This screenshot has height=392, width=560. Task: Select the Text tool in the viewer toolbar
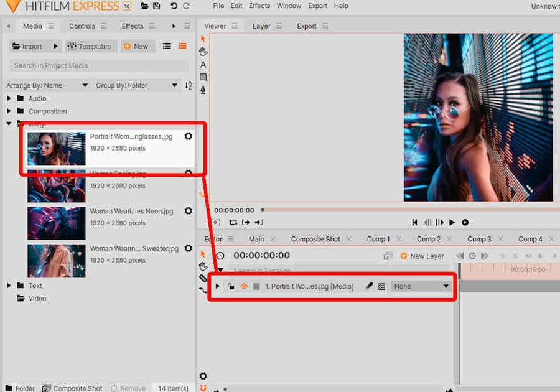point(203,64)
